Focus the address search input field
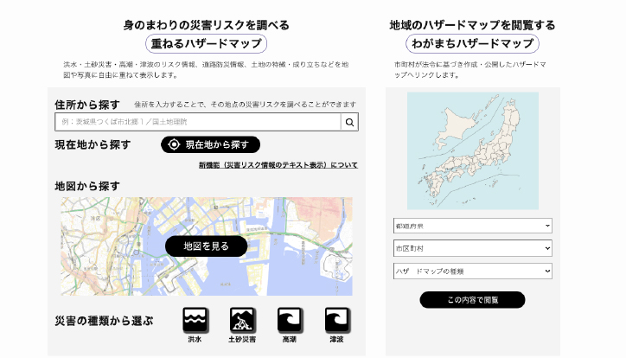Viewport: 626px width, 364px height. [x=198, y=122]
